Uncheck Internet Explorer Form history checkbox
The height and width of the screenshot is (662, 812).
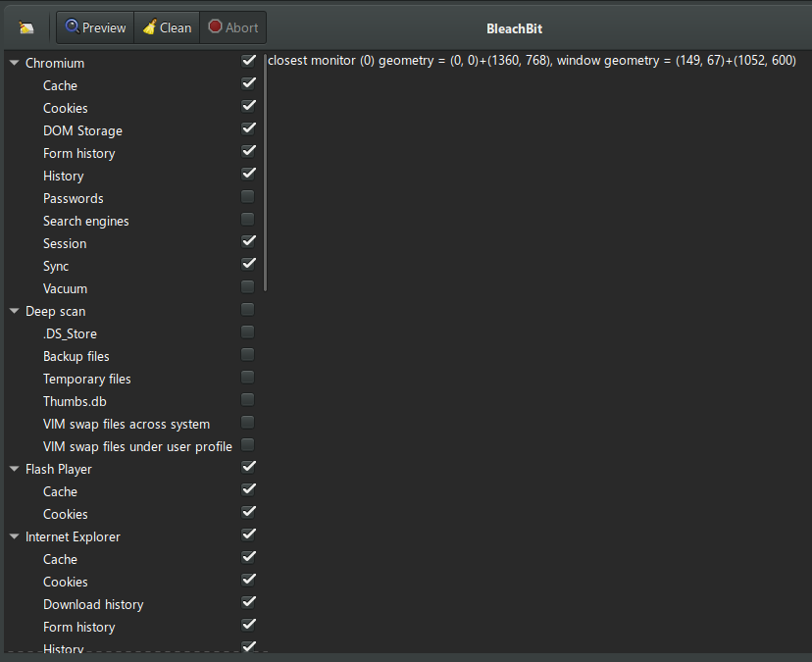[248, 625]
